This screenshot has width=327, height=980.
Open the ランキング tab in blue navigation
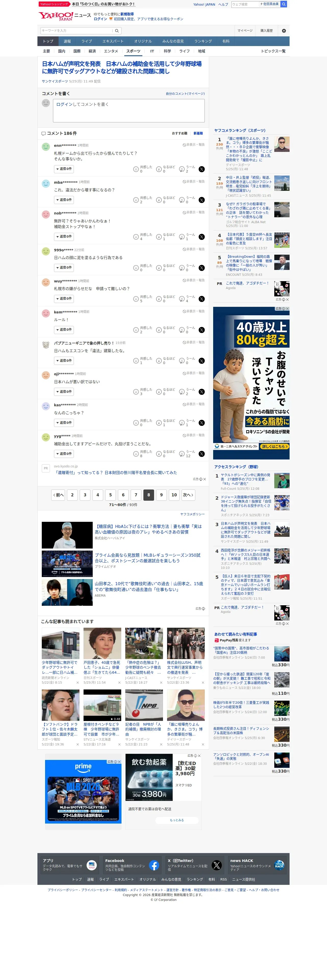click(x=203, y=41)
